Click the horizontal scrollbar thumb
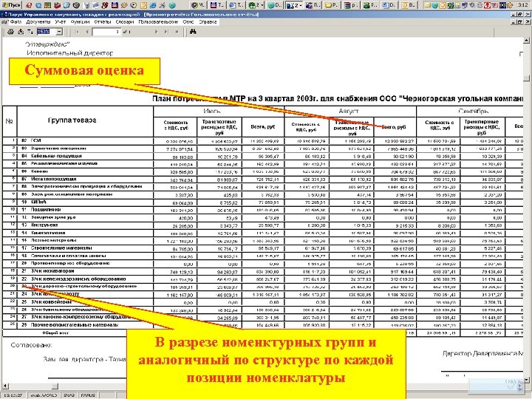The image size is (532, 399). (x=54, y=386)
